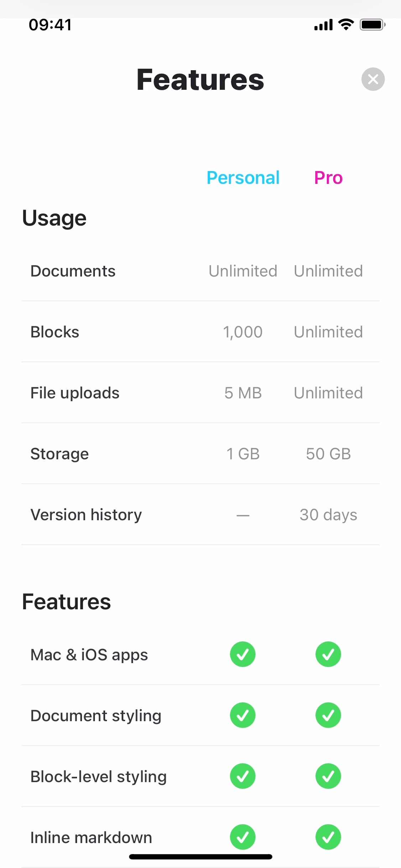The width and height of the screenshot is (401, 868).
Task: Select the Pro plan column header
Action: [x=328, y=177]
